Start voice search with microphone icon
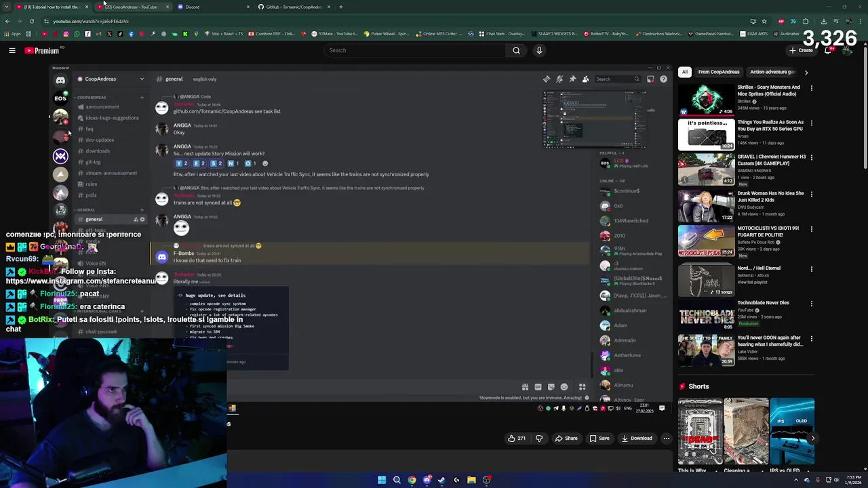 point(539,50)
